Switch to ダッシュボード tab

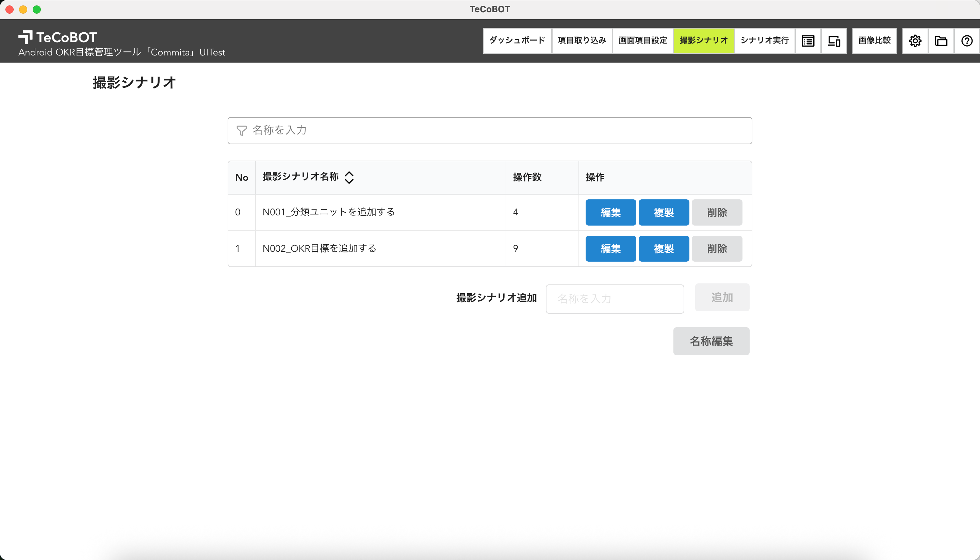click(517, 41)
